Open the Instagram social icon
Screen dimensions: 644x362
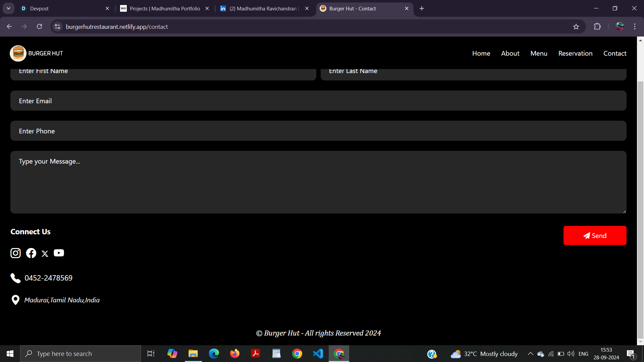point(15,253)
